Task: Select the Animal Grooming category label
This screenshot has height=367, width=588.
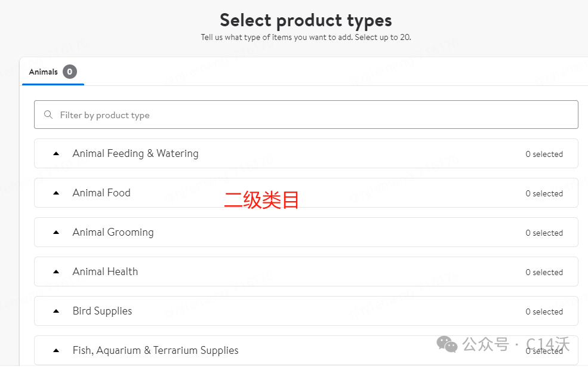Action: 113,232
